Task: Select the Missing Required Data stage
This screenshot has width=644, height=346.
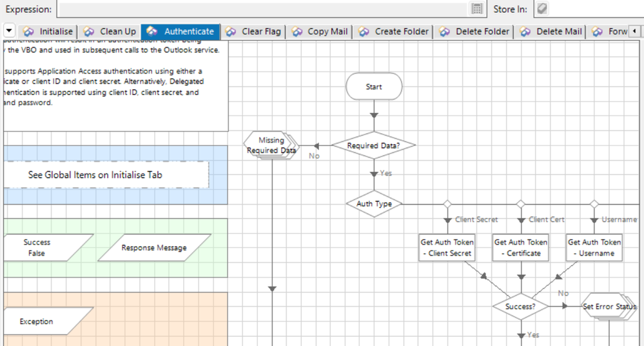Action: [x=271, y=145]
